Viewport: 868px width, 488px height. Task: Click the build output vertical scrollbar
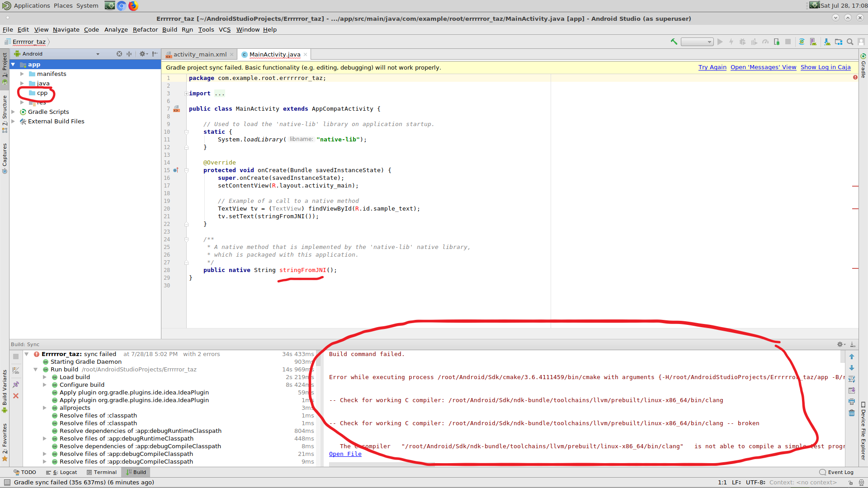(x=843, y=357)
